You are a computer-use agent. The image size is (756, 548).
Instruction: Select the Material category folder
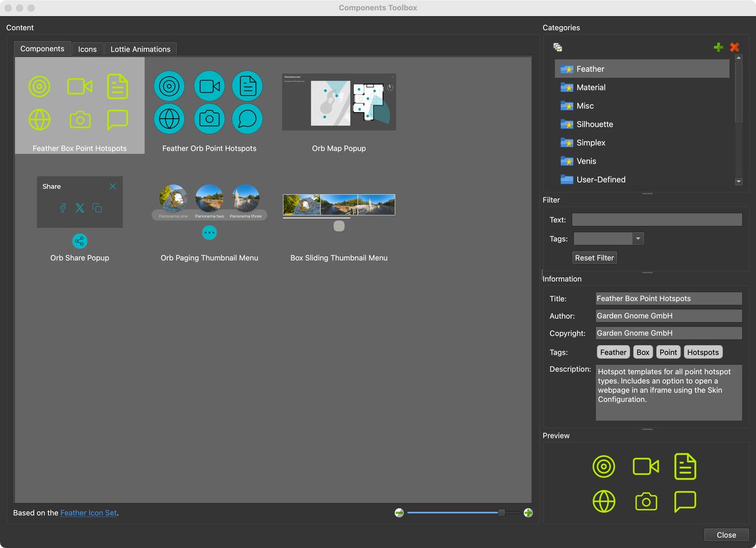point(591,87)
